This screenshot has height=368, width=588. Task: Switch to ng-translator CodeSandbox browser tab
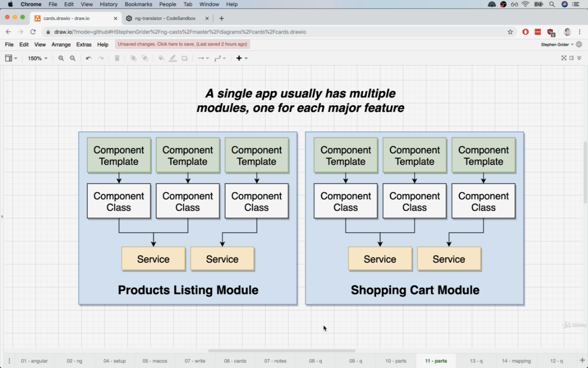coord(165,18)
